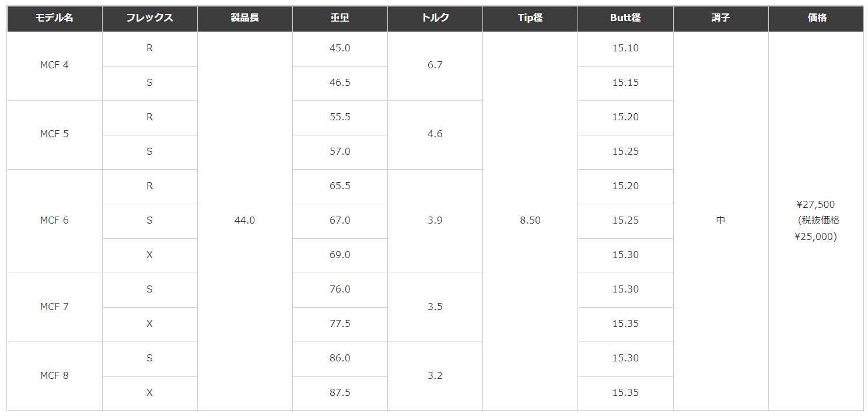Click the 69.0 weight cell
This screenshot has height=418, width=868.
pos(339,255)
